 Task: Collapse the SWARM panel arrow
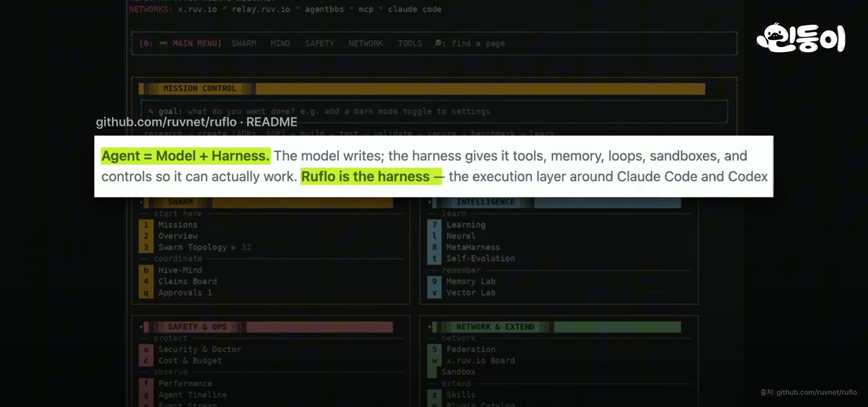pos(141,202)
